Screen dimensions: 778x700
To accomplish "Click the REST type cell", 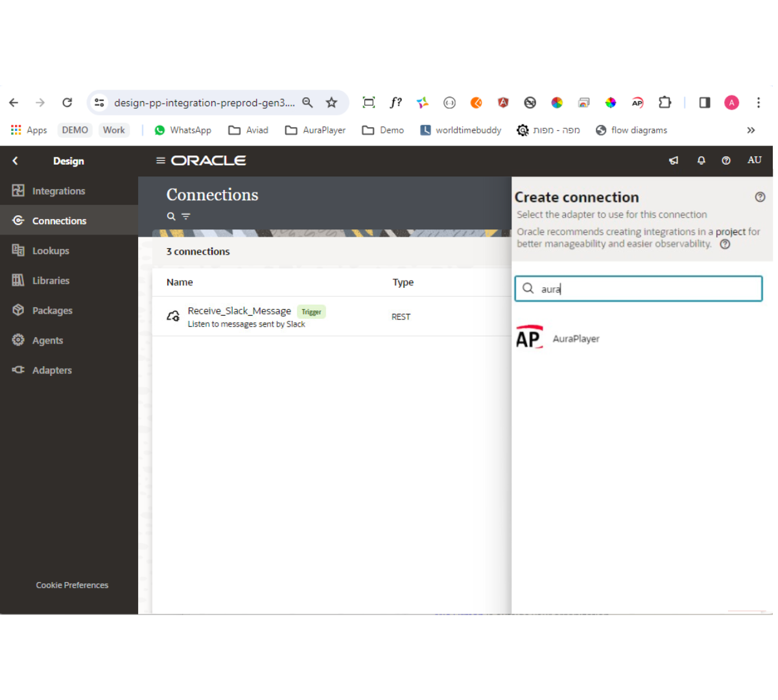I will tap(401, 317).
